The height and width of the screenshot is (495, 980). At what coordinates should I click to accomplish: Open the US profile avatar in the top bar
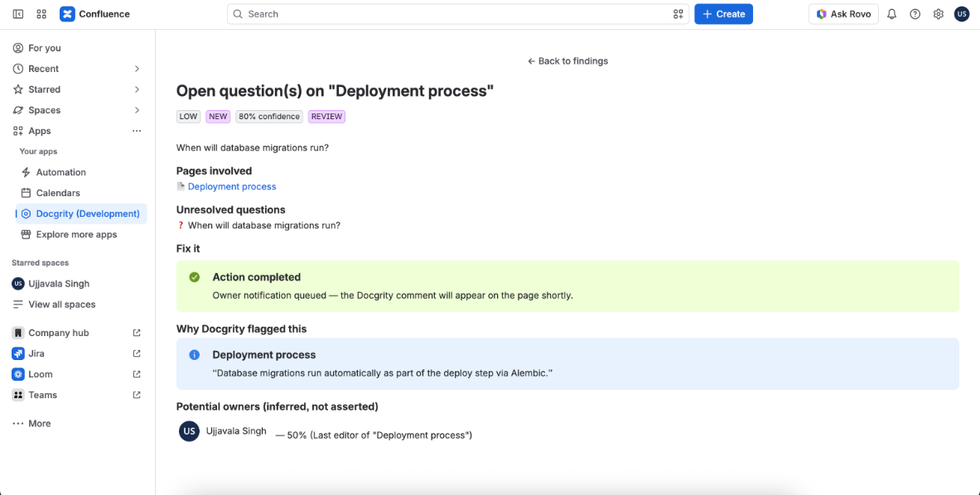(961, 14)
